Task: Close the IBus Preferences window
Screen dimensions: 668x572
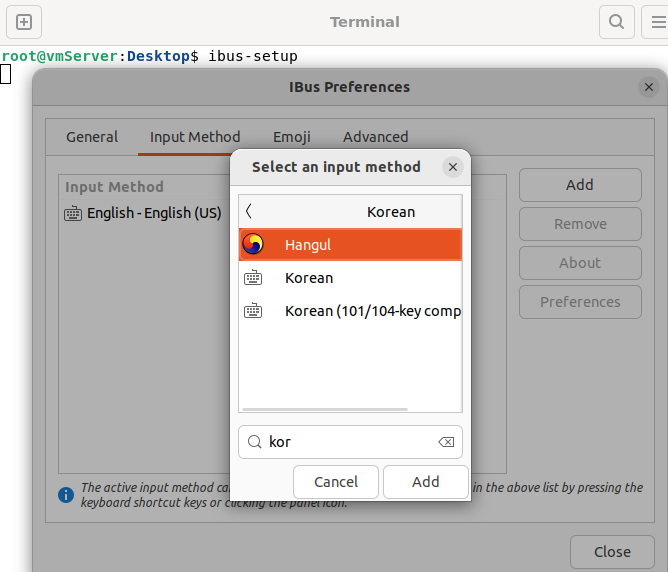Action: click(648, 87)
